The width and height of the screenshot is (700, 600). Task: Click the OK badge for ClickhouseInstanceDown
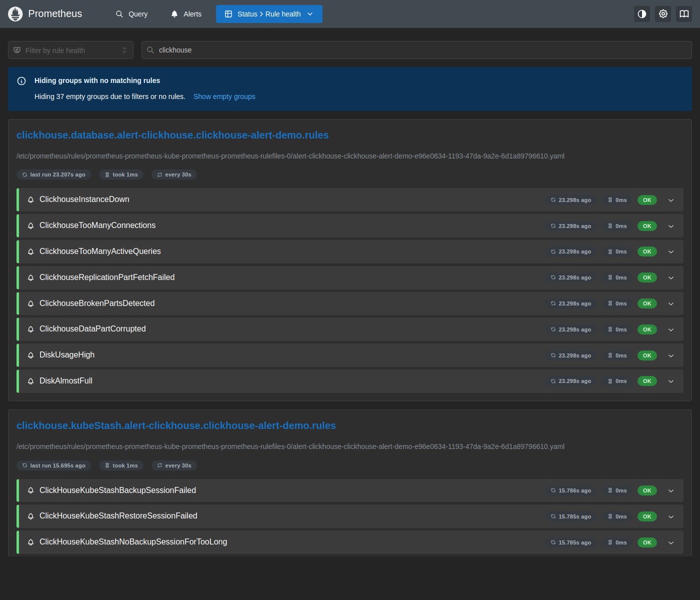tap(647, 200)
